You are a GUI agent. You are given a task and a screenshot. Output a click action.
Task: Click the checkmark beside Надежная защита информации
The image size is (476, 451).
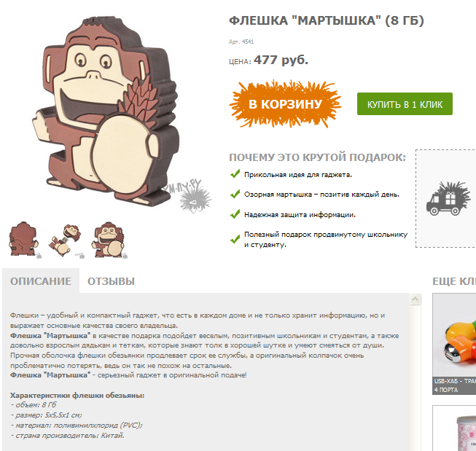coord(235,215)
